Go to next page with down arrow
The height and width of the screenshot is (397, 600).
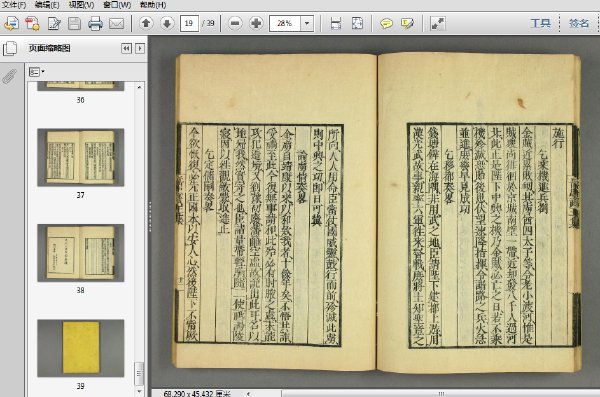pos(167,24)
